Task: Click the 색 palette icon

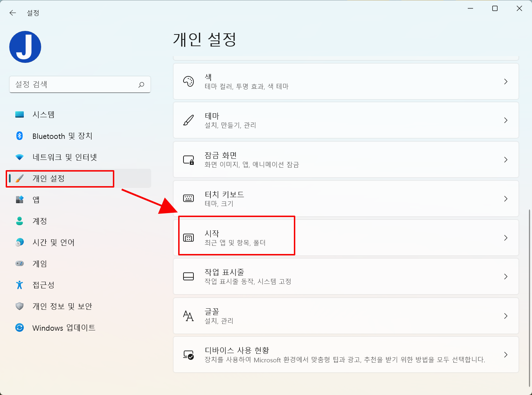Action: click(188, 81)
